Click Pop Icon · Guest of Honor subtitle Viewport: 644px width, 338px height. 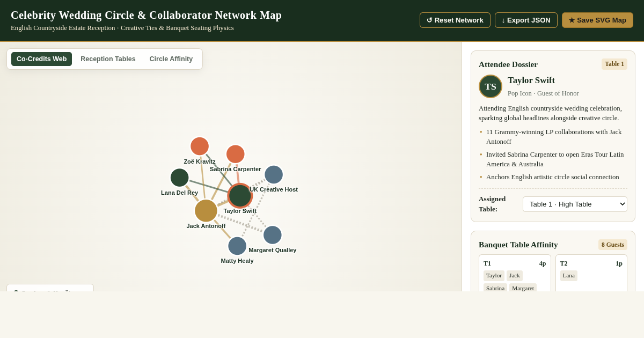tap(543, 93)
